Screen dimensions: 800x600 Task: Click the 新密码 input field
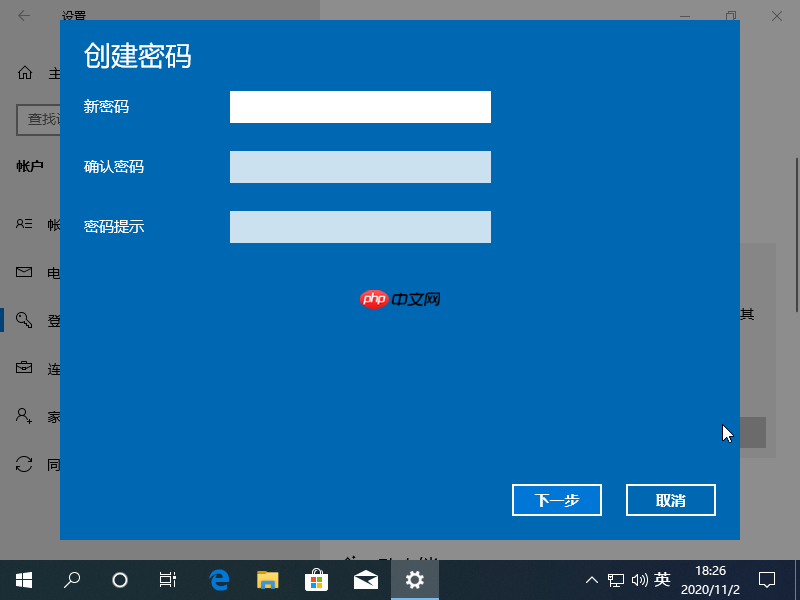tap(360, 107)
